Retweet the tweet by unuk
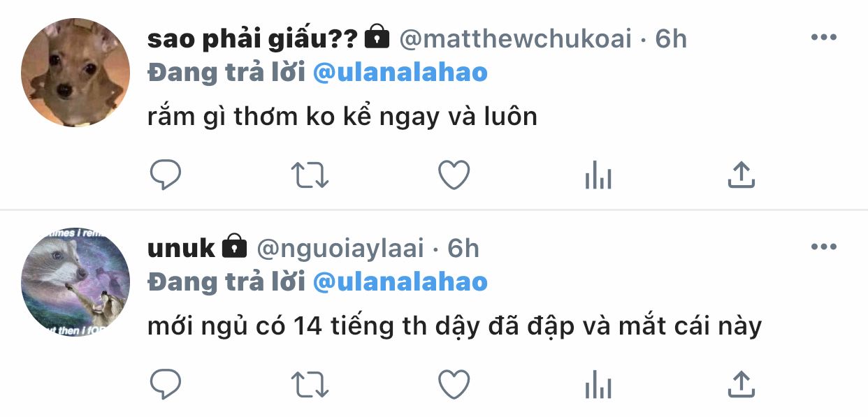The width and height of the screenshot is (868, 417). pos(309,384)
